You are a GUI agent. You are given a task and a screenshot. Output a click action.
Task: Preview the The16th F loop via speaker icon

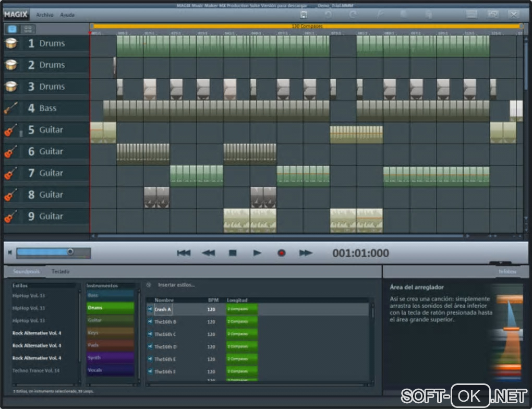(x=150, y=371)
